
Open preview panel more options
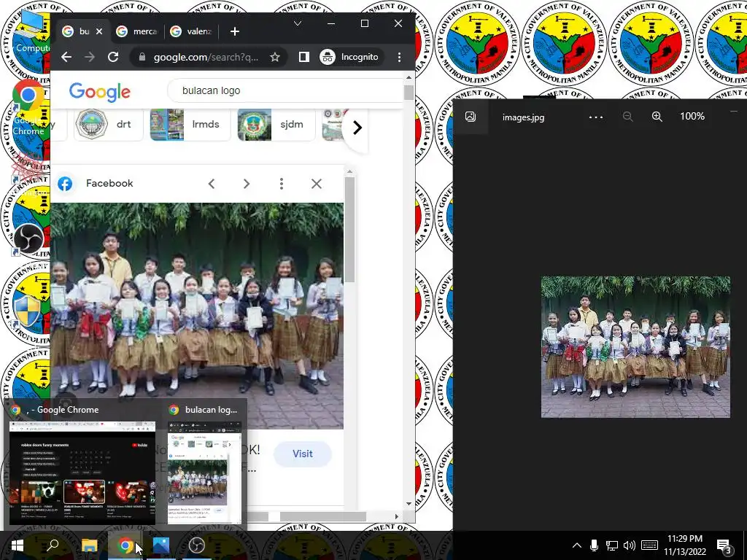(x=282, y=184)
